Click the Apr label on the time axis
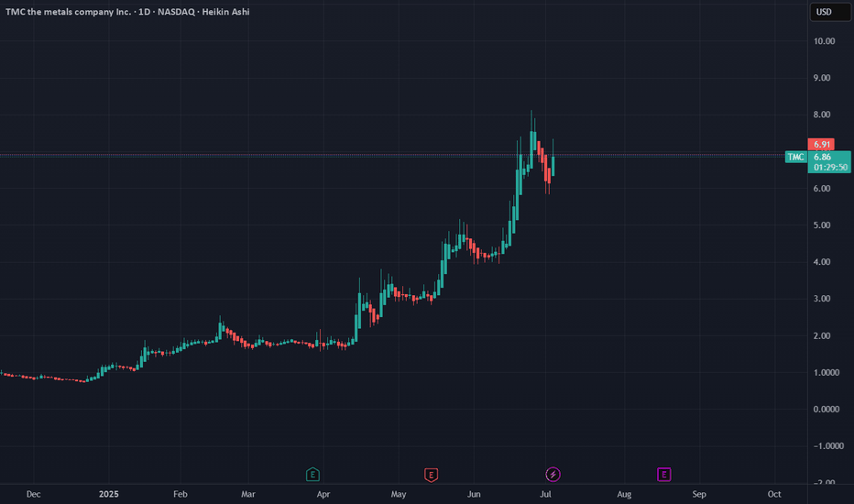Viewport: 854px width, 504px height. (x=323, y=494)
